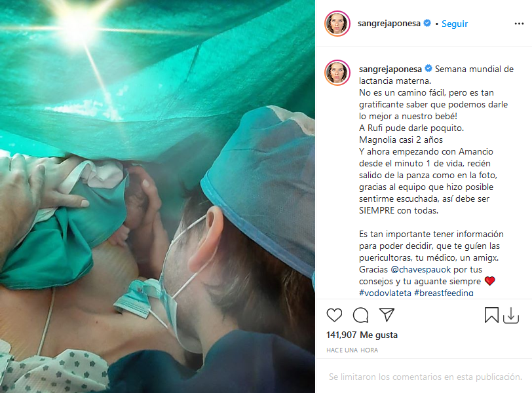Viewport: 532px width, 393px height.
Task: Click verified badge beside caption username
Action: [428, 69]
